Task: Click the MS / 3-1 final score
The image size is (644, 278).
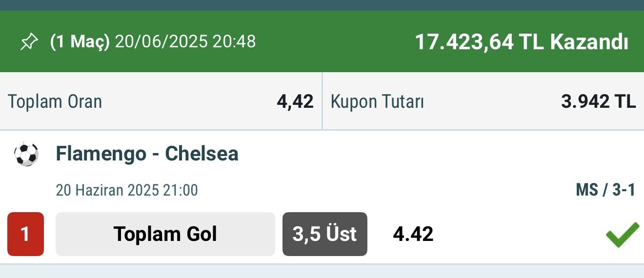Action: pyautogui.click(x=605, y=190)
